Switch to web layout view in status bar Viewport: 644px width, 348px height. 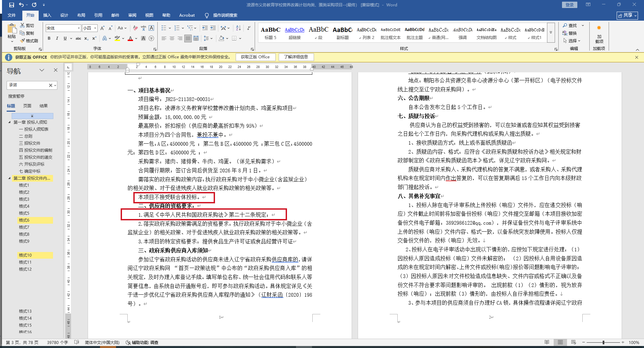point(574,342)
